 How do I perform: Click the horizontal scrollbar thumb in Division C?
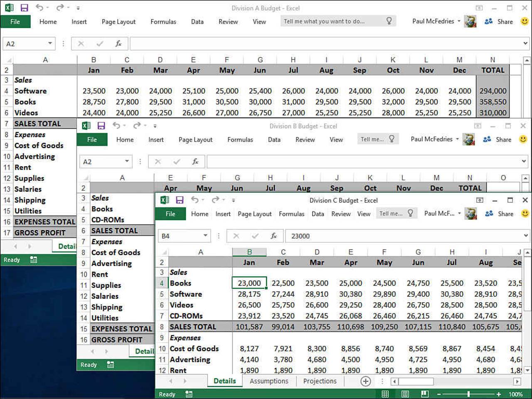coord(416,381)
